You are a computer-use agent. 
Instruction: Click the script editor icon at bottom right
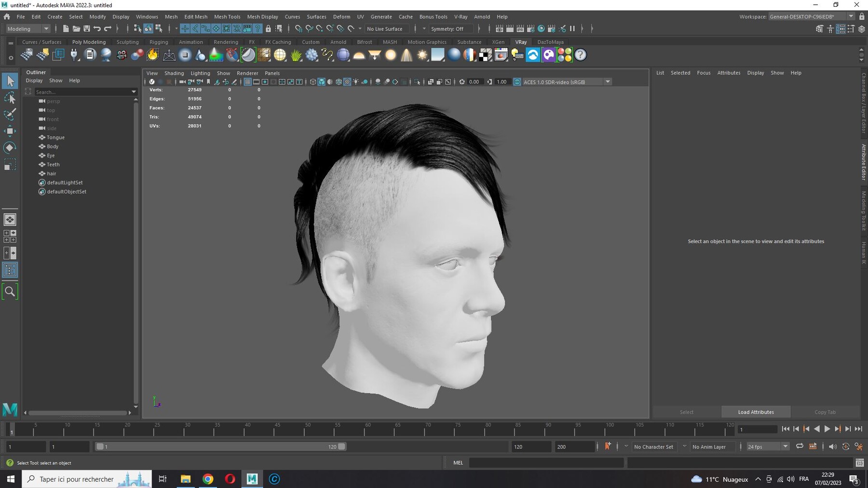tap(859, 463)
